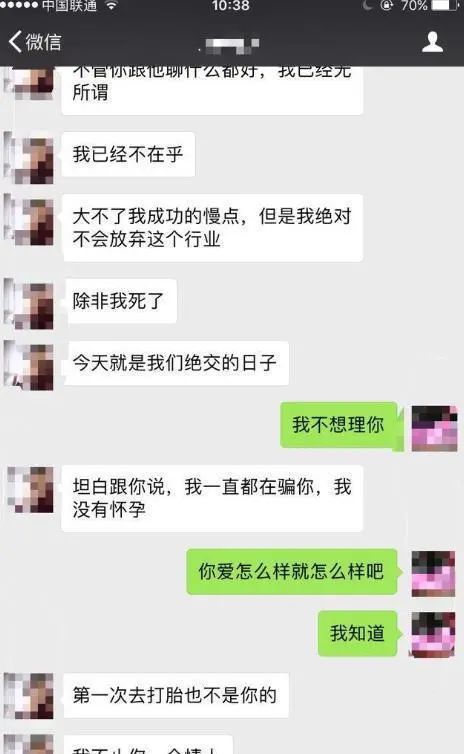Tap avatar beside 今天就是我们绝交的日子

click(29, 366)
